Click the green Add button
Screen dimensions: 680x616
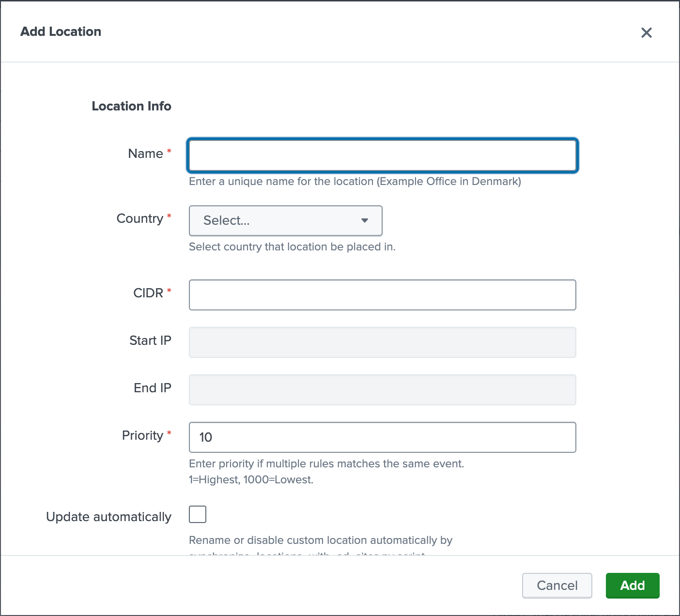[632, 585]
